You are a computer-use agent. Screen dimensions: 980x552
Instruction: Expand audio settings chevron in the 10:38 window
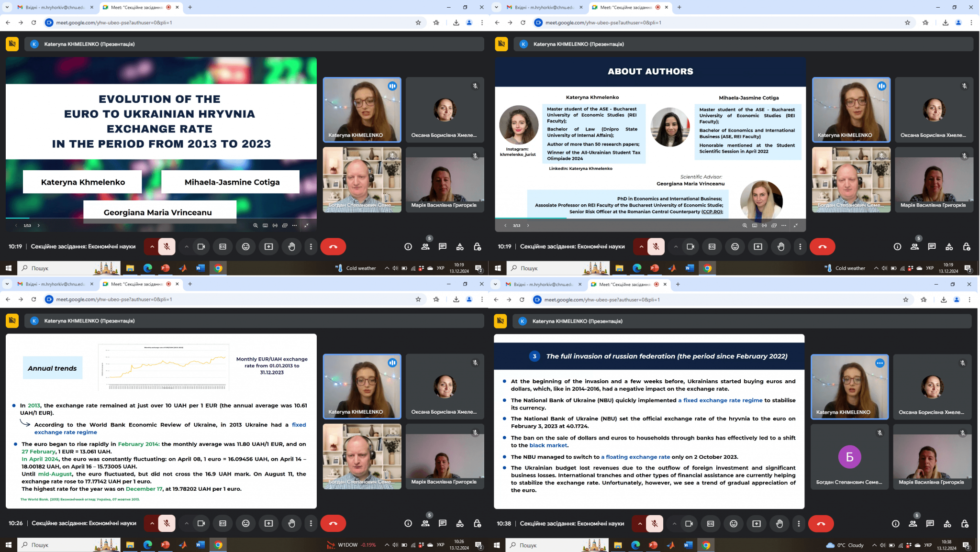point(640,524)
